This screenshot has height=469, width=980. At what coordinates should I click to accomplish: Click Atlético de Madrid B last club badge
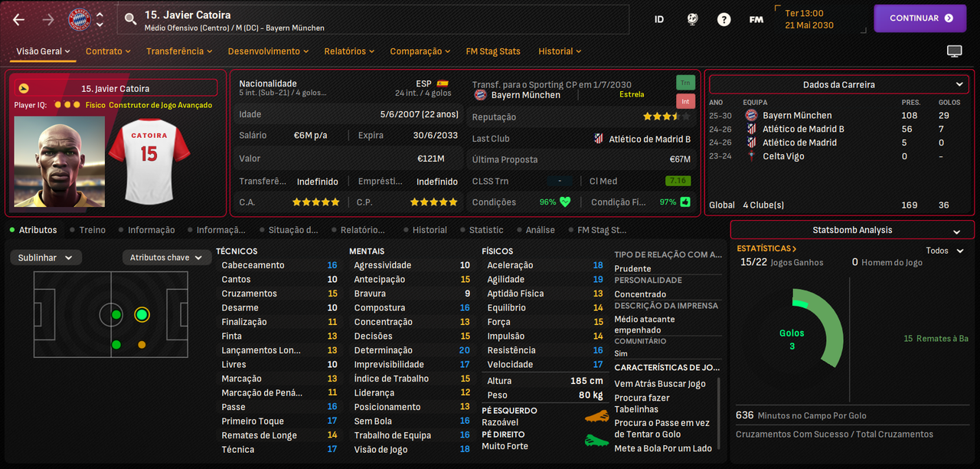[x=599, y=139]
